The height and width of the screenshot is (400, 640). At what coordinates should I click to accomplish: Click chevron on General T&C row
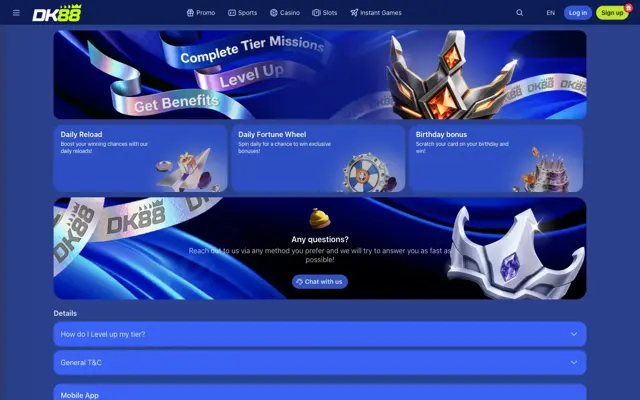574,362
